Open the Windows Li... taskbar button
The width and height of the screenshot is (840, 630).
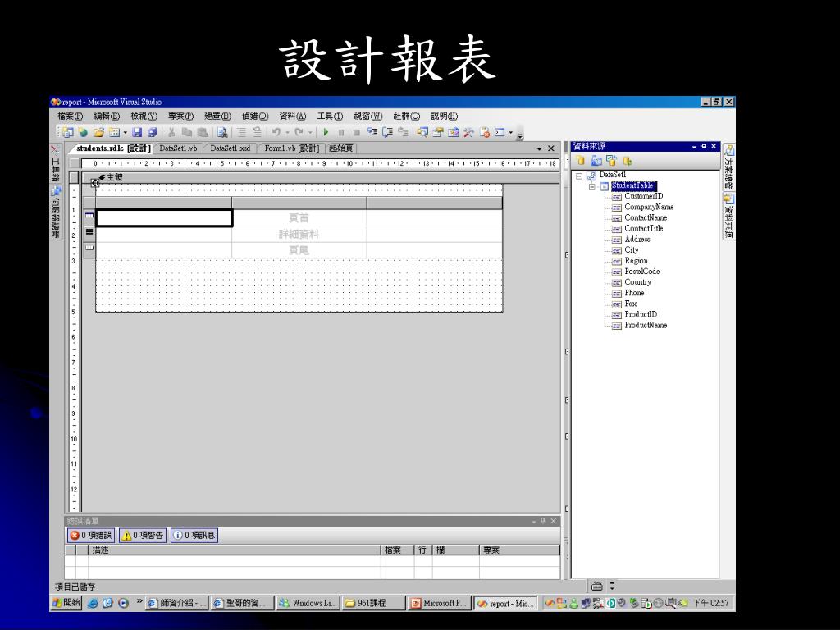click(x=308, y=603)
